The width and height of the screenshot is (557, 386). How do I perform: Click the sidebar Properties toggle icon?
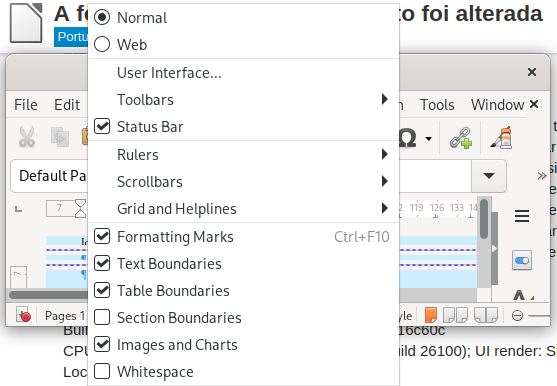click(522, 261)
